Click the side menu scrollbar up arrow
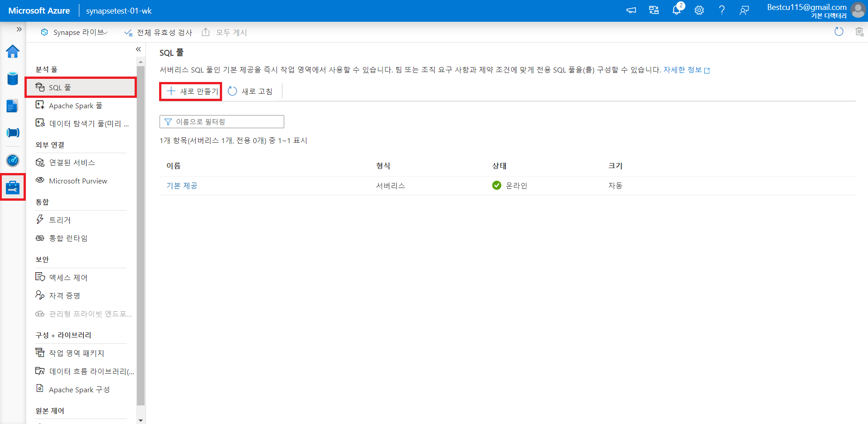The image size is (868, 424). coord(141,62)
